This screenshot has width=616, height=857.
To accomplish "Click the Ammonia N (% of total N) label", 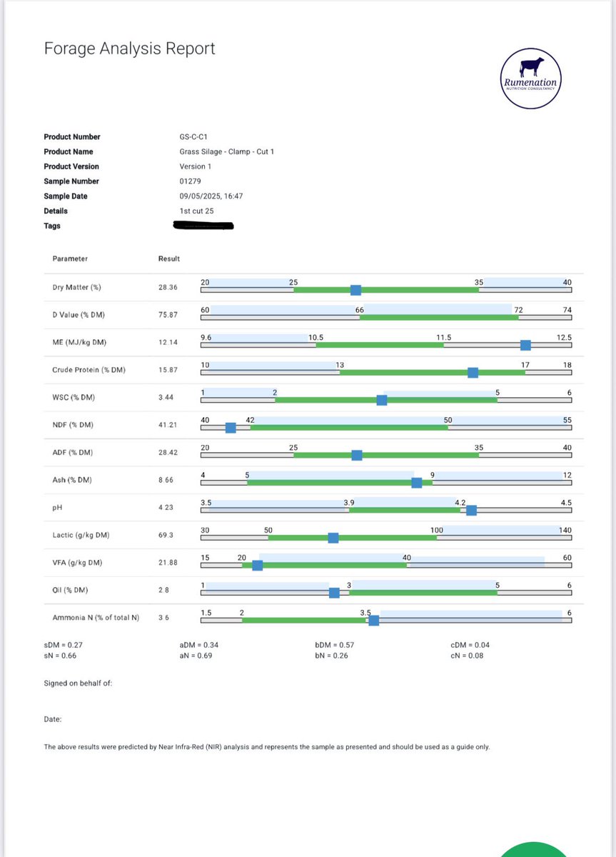I will [96, 617].
